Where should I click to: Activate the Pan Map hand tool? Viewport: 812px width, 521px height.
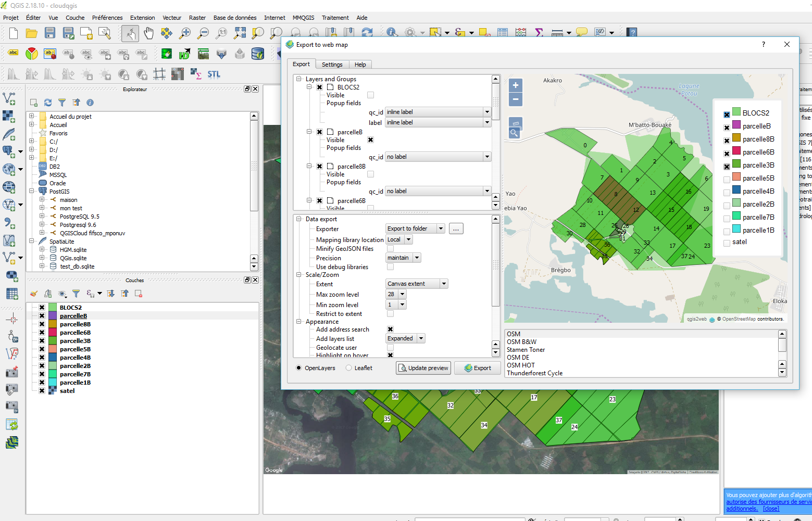tap(148, 32)
